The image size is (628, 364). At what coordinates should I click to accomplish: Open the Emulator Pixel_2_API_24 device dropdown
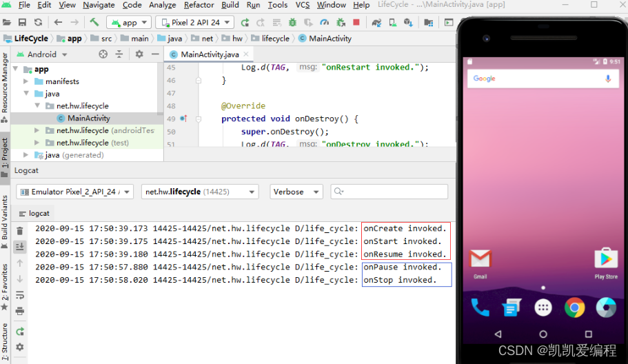(x=75, y=192)
